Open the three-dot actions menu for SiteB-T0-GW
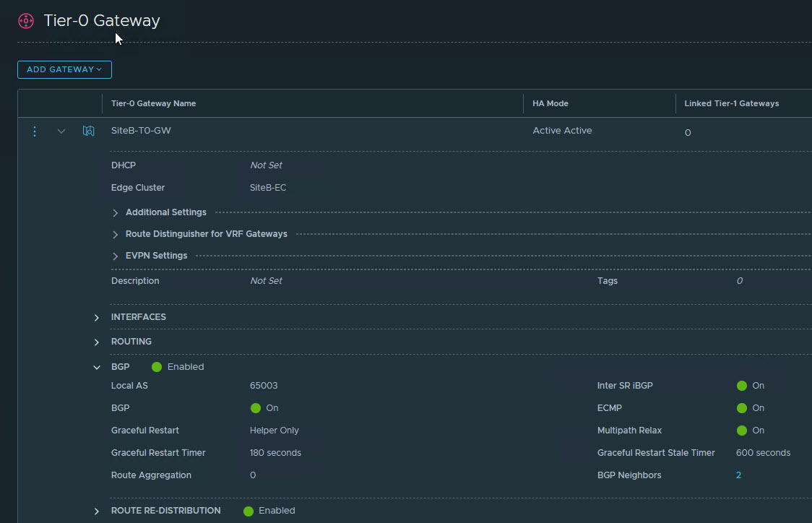The height and width of the screenshot is (523, 812). 35,131
